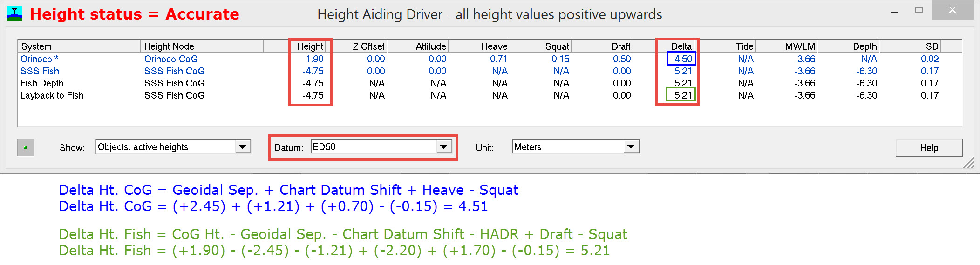Viewport: 980px width, 265px height.
Task: Click the small green indicator button
Action: pyautogui.click(x=25, y=148)
